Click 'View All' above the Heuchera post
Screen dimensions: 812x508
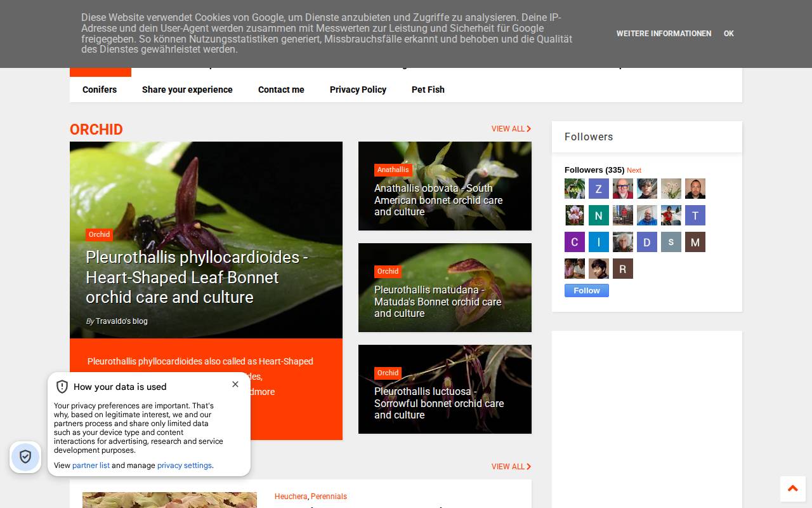coord(511,467)
